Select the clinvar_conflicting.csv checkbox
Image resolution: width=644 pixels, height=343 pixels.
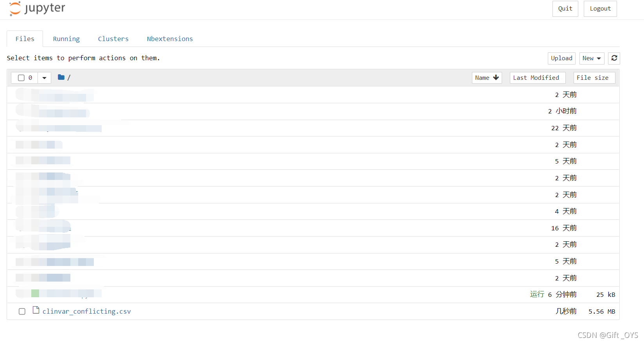pyautogui.click(x=22, y=311)
